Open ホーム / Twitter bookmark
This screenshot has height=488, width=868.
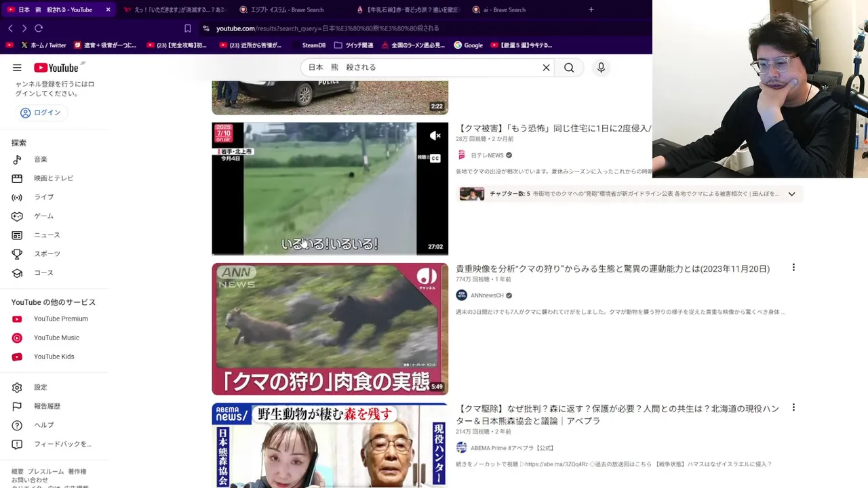click(x=43, y=45)
